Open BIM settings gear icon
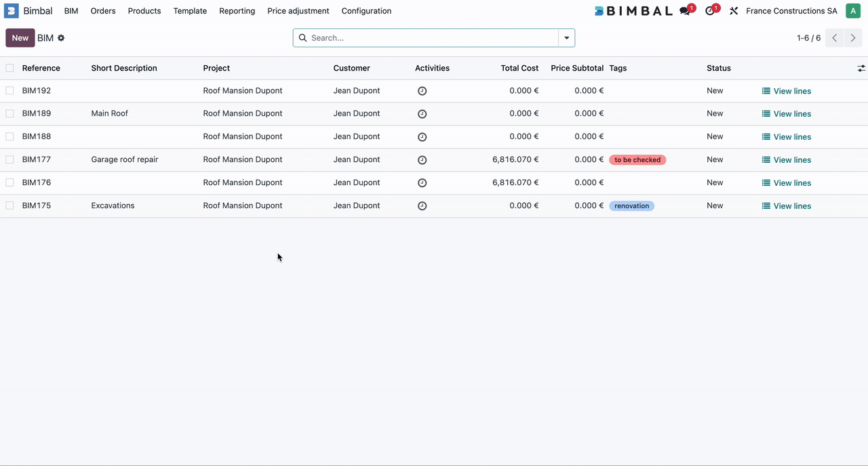This screenshot has width=868, height=466. click(61, 38)
